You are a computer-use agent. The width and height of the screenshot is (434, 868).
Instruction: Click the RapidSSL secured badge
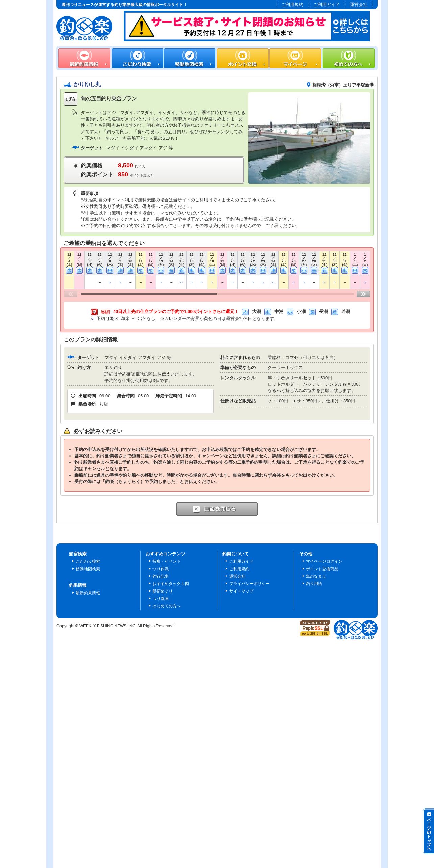[x=315, y=628]
